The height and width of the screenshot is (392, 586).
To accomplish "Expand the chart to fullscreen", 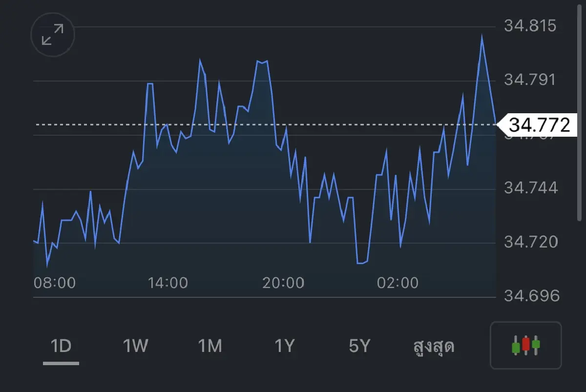I will 53,35.
